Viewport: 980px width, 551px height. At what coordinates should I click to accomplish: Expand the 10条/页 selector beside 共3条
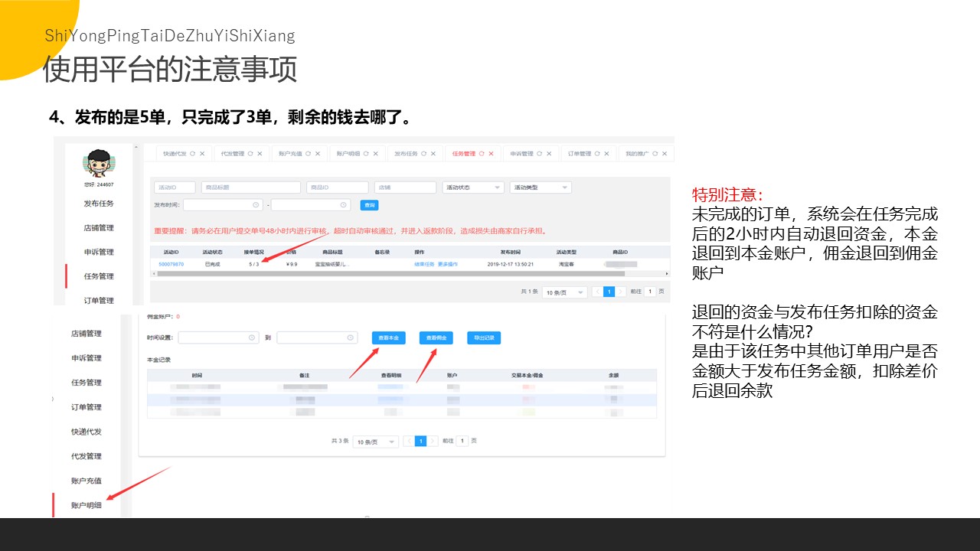pos(375,441)
